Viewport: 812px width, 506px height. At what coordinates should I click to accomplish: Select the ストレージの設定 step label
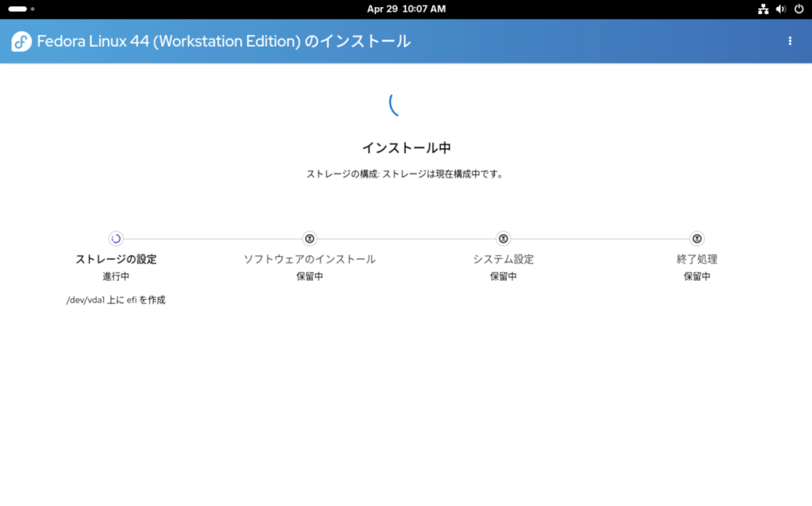coord(116,259)
